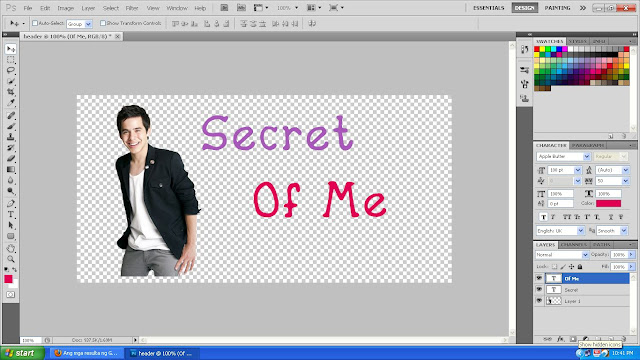The height and width of the screenshot is (360, 640).
Task: Select the Path Selection tool
Action: pyautogui.click(x=11, y=225)
